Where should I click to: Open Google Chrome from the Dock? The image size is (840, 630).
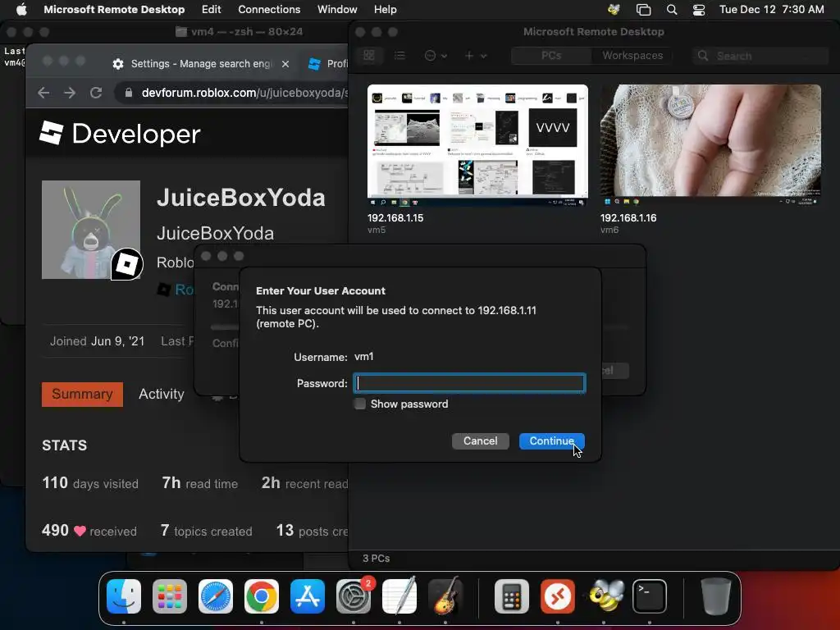pyautogui.click(x=262, y=596)
